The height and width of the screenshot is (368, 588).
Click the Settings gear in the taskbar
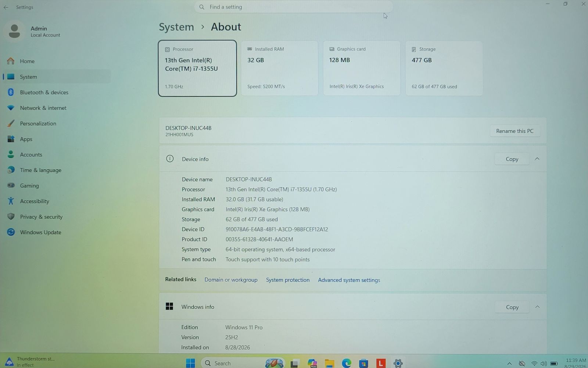pyautogui.click(x=398, y=364)
